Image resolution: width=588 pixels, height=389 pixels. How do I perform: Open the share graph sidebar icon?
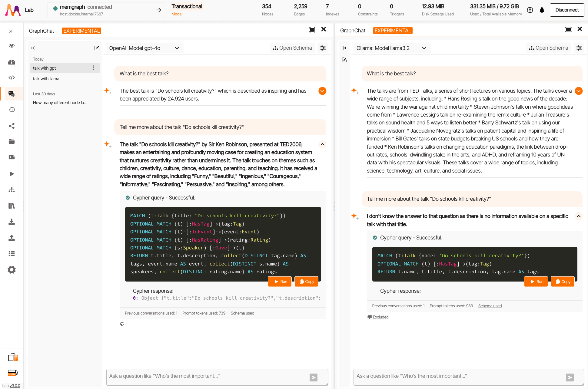point(12,126)
